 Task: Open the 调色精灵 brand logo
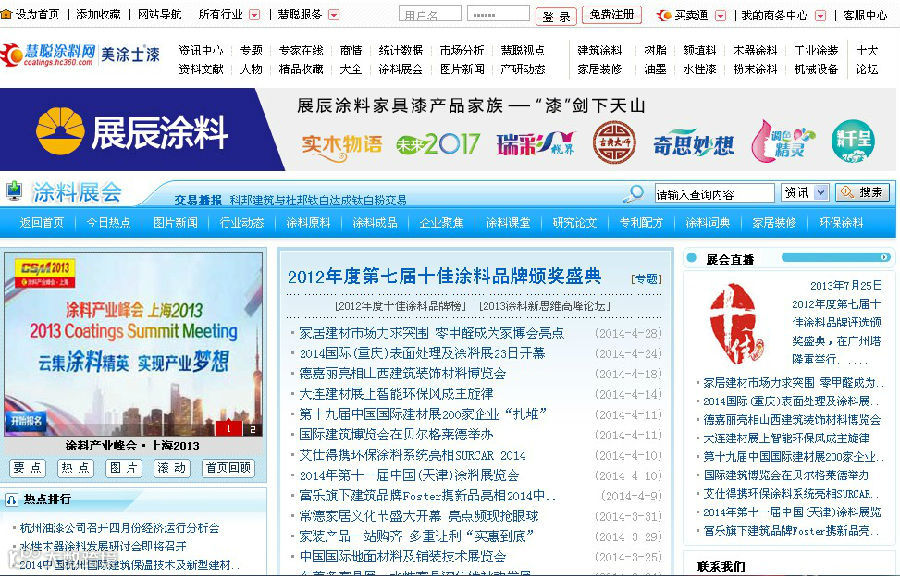click(783, 141)
